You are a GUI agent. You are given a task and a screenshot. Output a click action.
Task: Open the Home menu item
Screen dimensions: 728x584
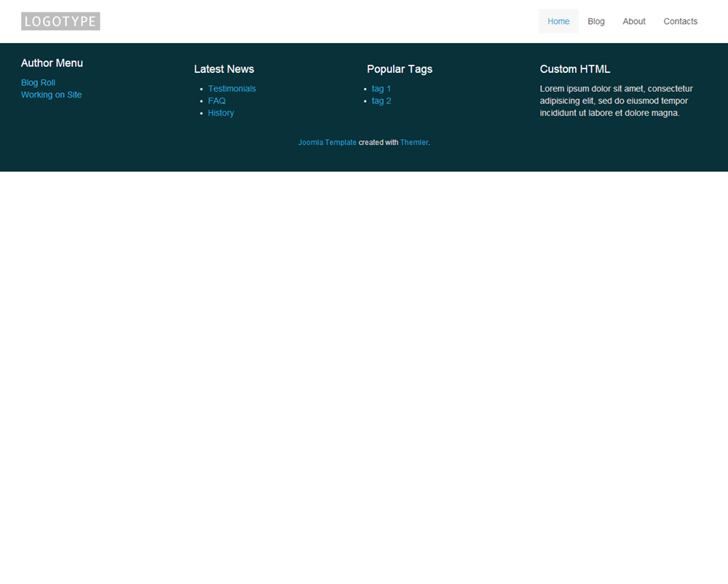(558, 21)
